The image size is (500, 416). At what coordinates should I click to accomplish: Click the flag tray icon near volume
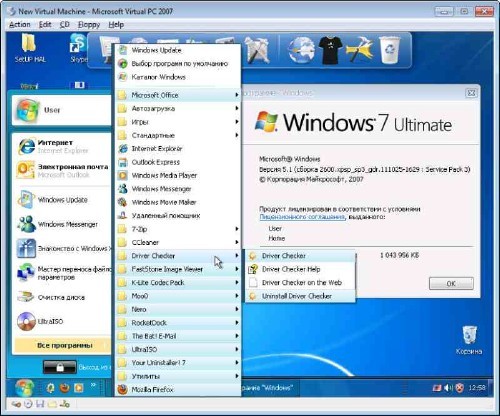pos(437,388)
